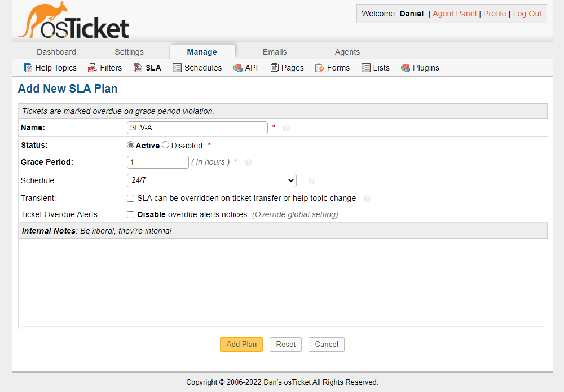The image size is (564, 392).
Task: Follow the Agent Panel link
Action: pyautogui.click(x=454, y=14)
